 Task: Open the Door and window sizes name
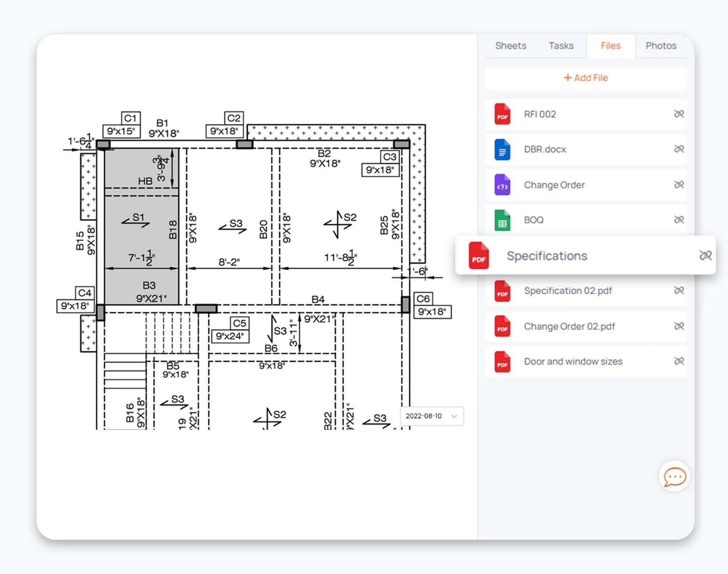pos(573,362)
